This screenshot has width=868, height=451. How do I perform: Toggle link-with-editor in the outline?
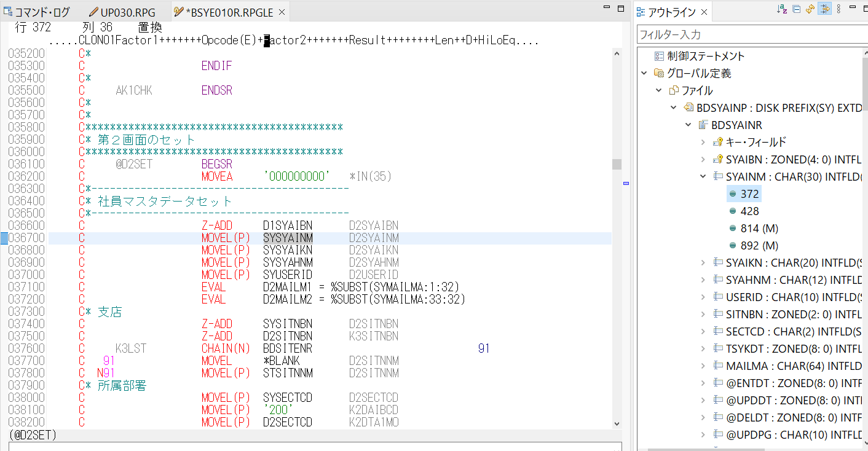click(824, 9)
